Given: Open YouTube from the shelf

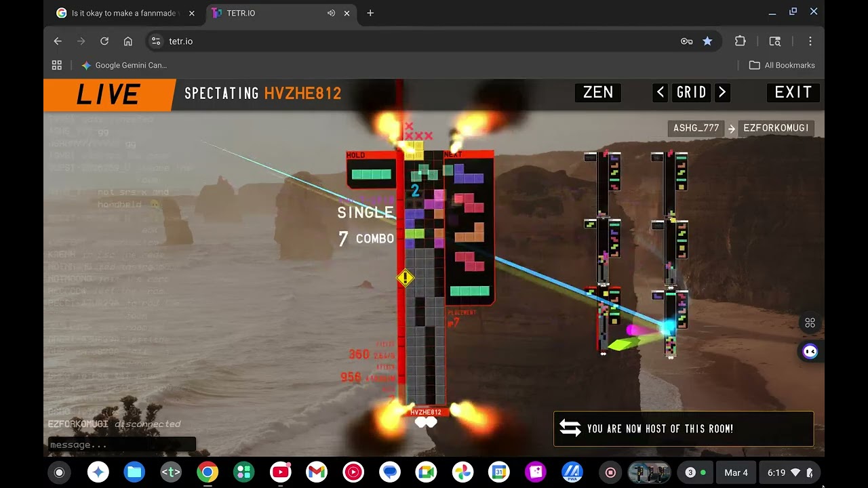Looking at the screenshot, I should tap(280, 472).
